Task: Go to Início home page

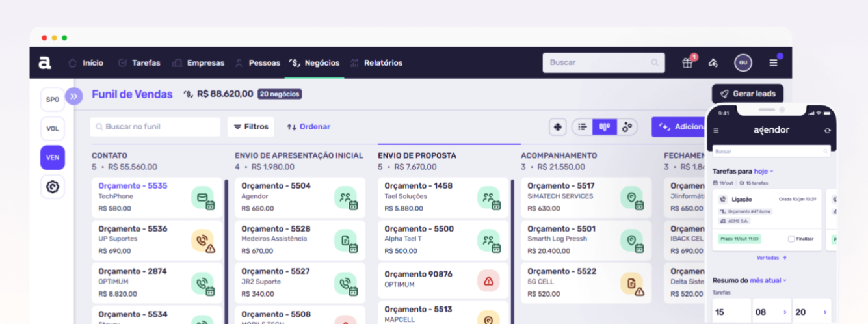Action: click(x=86, y=63)
